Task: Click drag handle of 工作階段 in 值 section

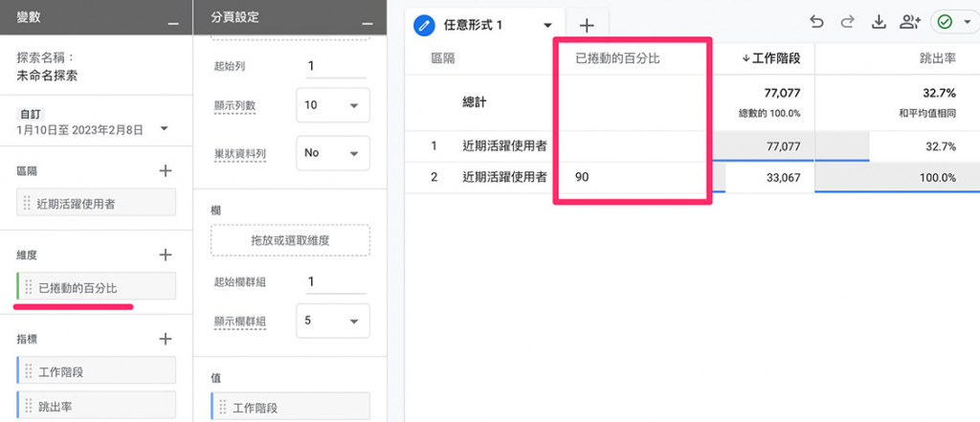Action: (222, 408)
